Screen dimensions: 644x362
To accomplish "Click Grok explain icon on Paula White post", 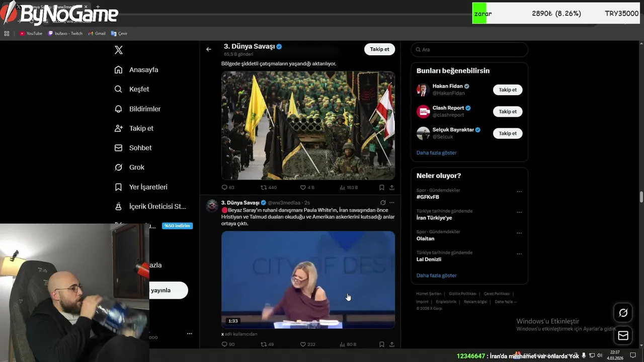I will tap(383, 203).
